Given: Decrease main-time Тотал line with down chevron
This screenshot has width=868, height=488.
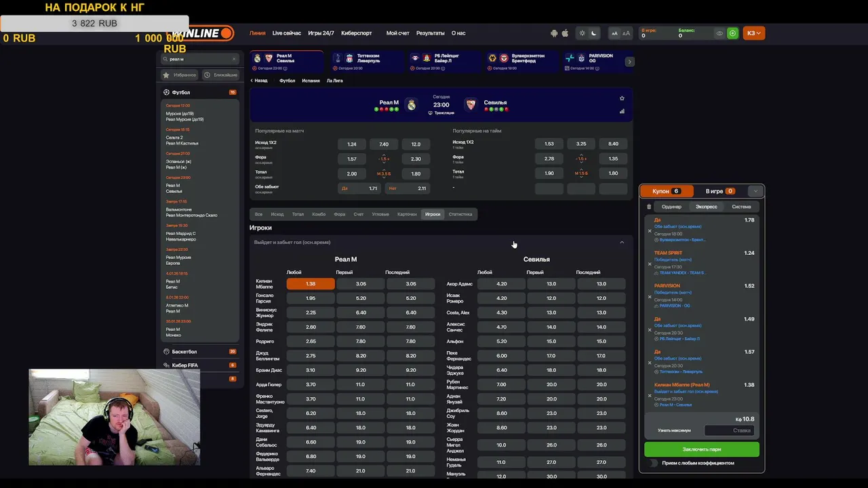Looking at the screenshot, I should pos(384,178).
